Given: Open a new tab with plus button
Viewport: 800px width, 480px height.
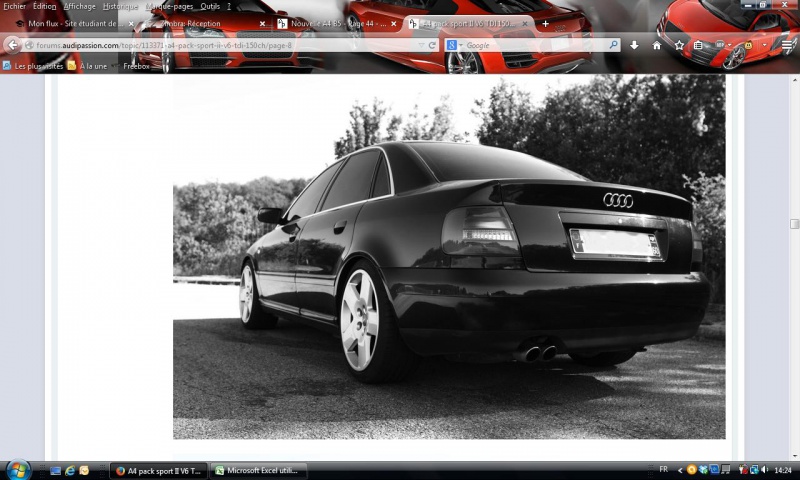Looking at the screenshot, I should (545, 23).
